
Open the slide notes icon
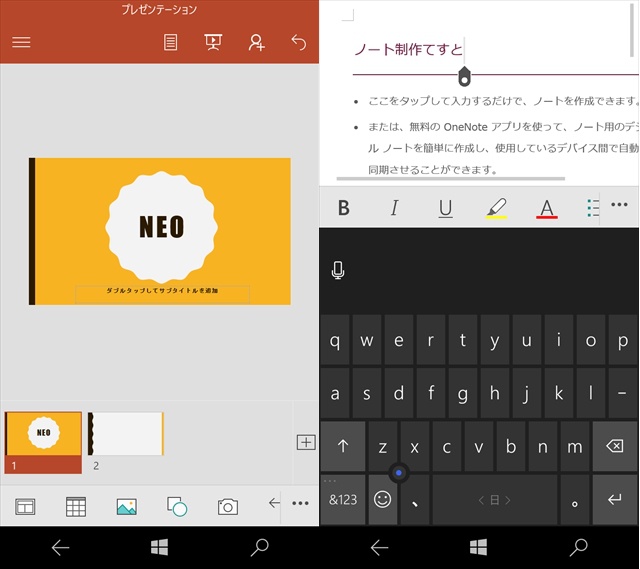(x=171, y=42)
